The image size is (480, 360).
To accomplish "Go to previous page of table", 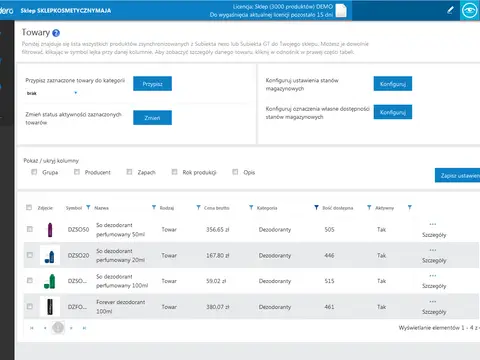I will pyautogui.click(x=45, y=328).
